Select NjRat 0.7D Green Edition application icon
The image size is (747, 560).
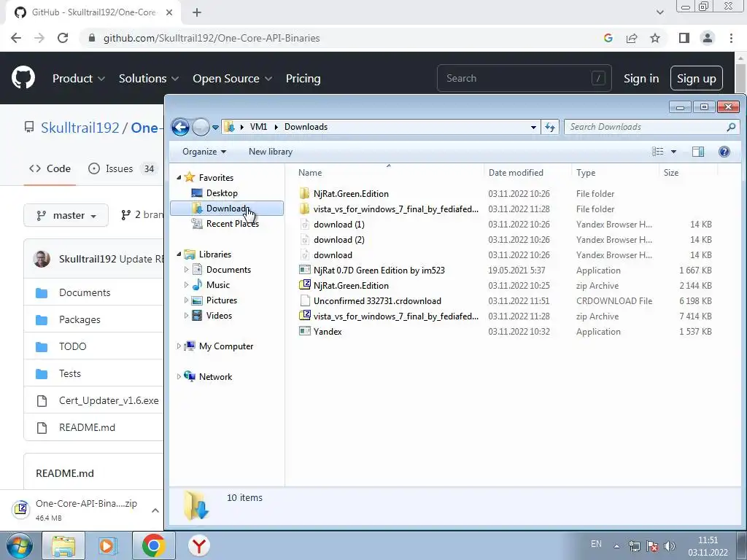pos(304,270)
